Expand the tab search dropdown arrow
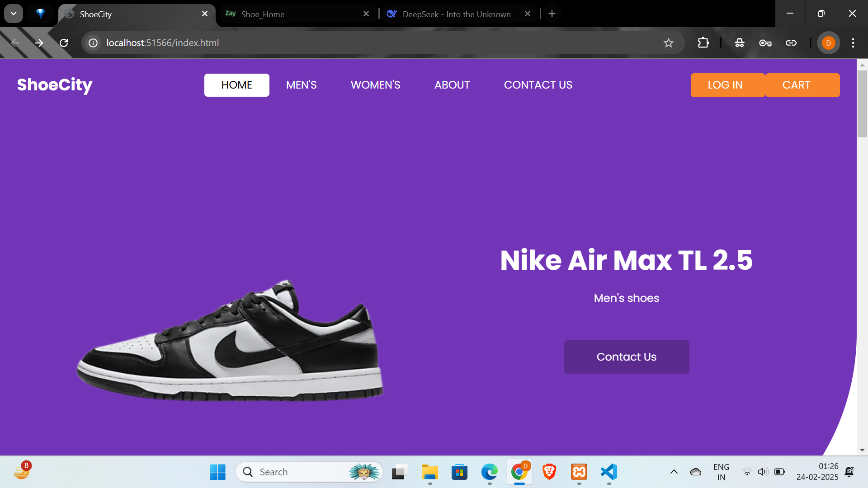Viewport: 868px width, 488px height. (x=14, y=14)
